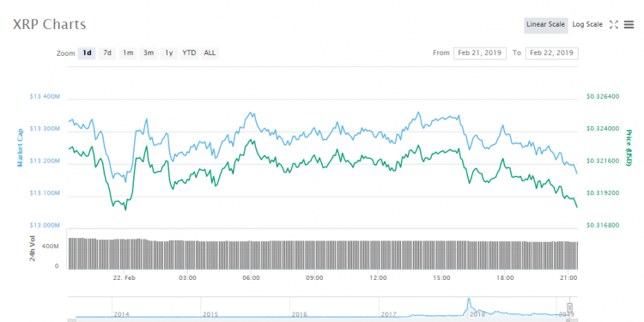644x322 pixels.
Task: Select the ALL zoom range
Action: pos(210,53)
